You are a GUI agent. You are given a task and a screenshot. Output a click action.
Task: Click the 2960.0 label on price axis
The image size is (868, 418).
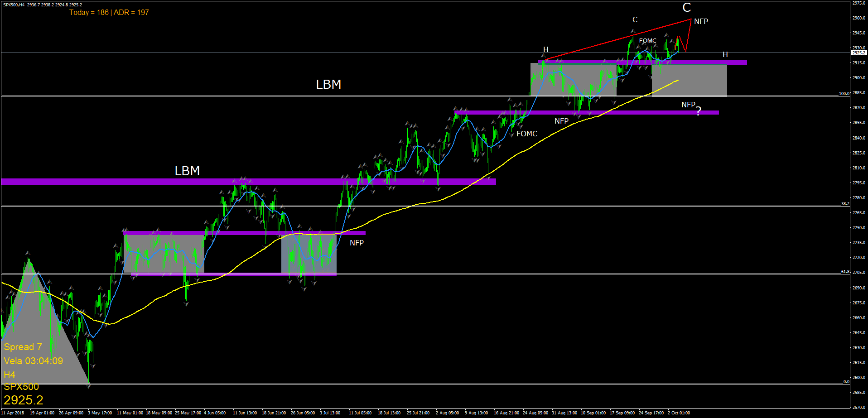point(859,18)
